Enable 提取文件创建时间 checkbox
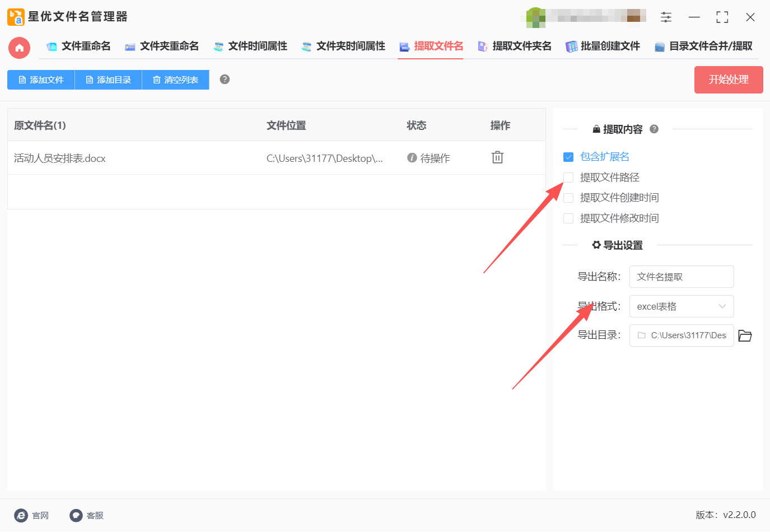The image size is (770, 532). [568, 198]
